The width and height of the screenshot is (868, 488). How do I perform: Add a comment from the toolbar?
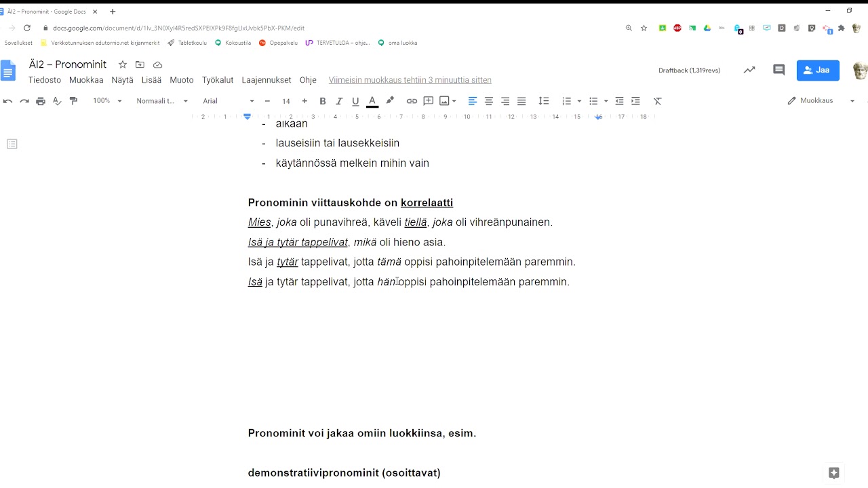(x=429, y=101)
